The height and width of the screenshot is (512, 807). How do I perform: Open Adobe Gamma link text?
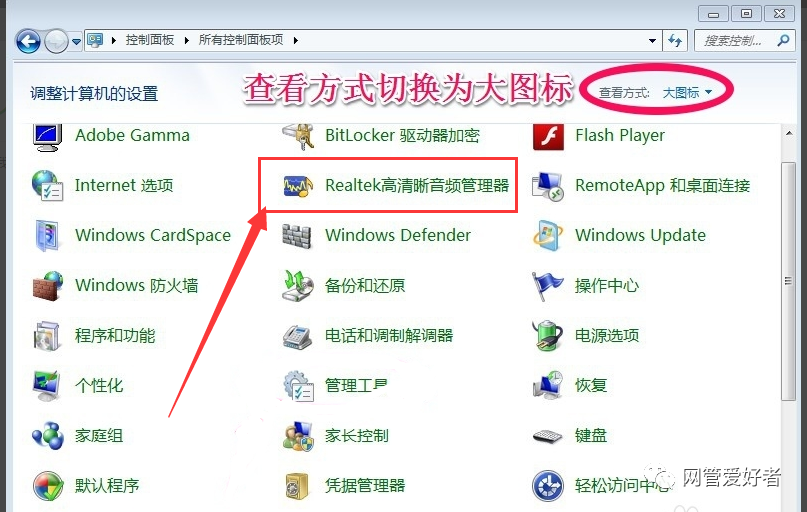[132, 135]
